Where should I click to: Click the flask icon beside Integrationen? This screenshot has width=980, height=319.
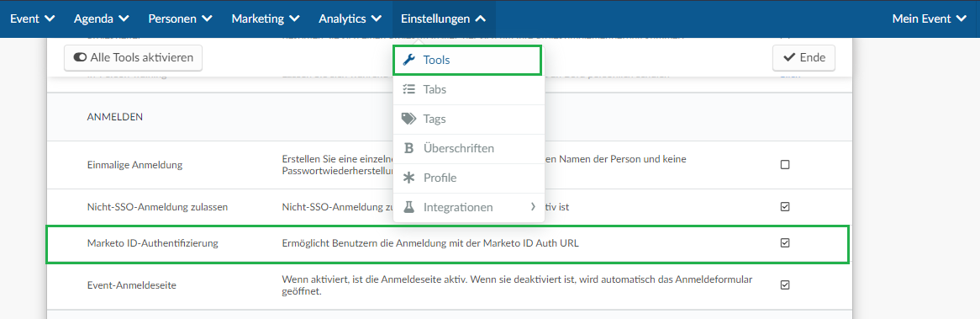[408, 207]
